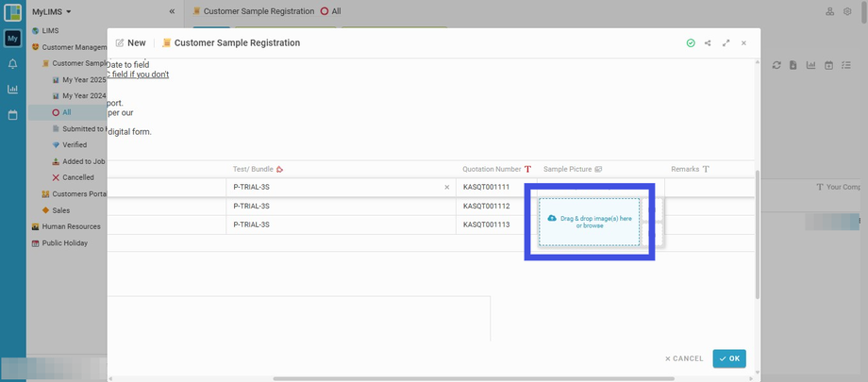Viewport: 868px width, 382px height.
Task: Click the All breadcrumb in page header
Action: 337,11
